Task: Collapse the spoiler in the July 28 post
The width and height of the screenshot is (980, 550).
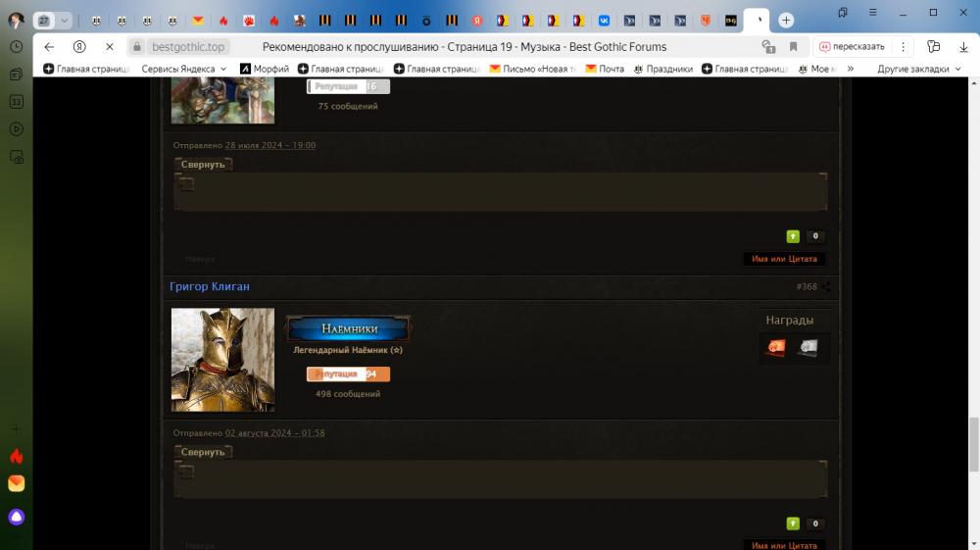Action: (203, 165)
